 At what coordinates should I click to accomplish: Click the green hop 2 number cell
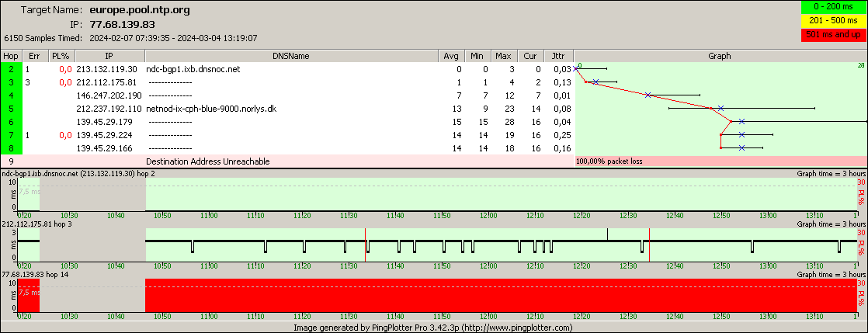coord(11,69)
